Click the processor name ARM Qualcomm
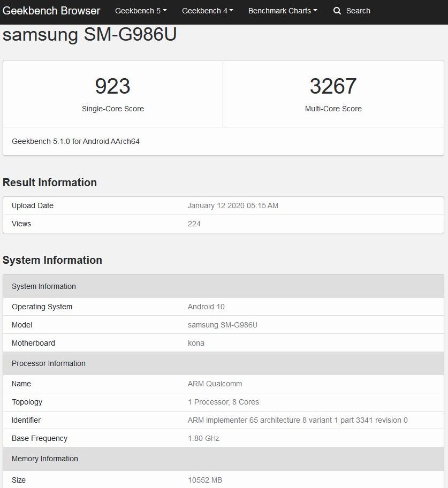The width and height of the screenshot is (448, 488). pos(215,384)
